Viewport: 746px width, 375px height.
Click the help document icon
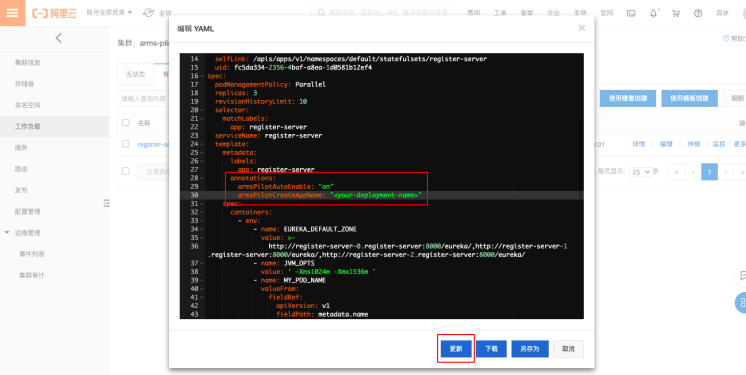point(726,39)
